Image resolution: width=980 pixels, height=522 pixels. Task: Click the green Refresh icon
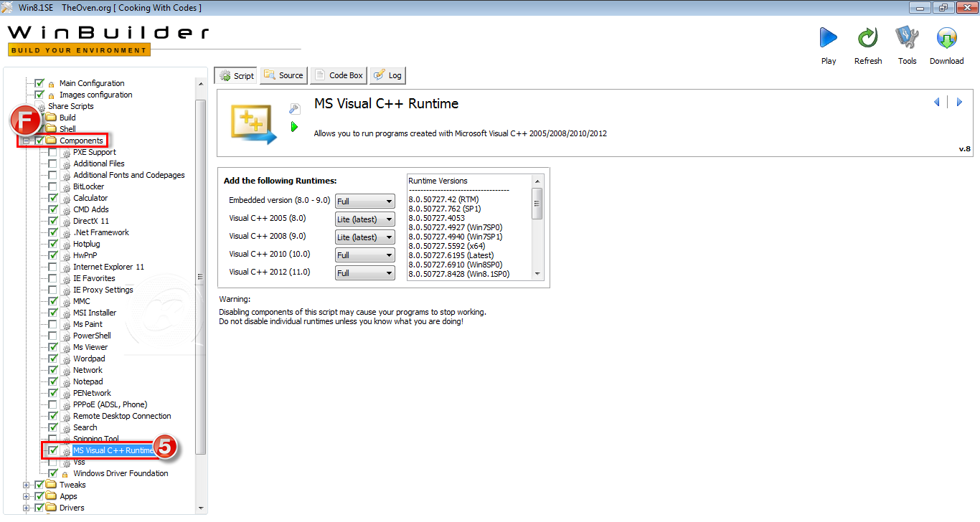pos(868,38)
